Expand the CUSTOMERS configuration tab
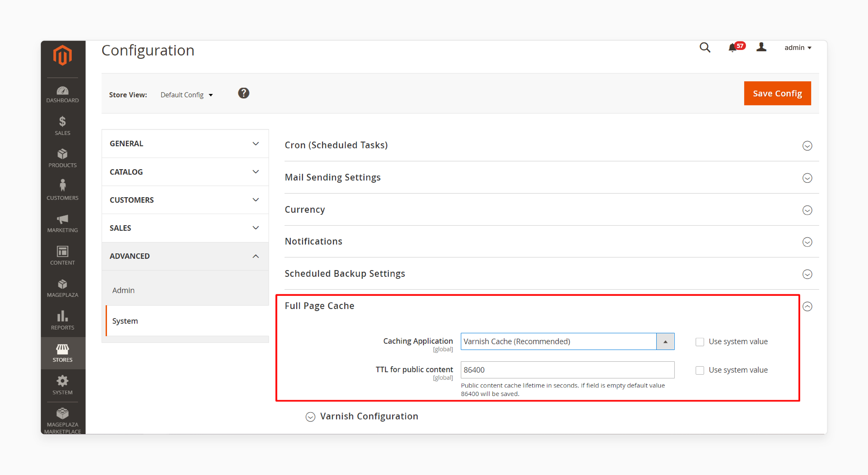The height and width of the screenshot is (475, 868). (185, 200)
